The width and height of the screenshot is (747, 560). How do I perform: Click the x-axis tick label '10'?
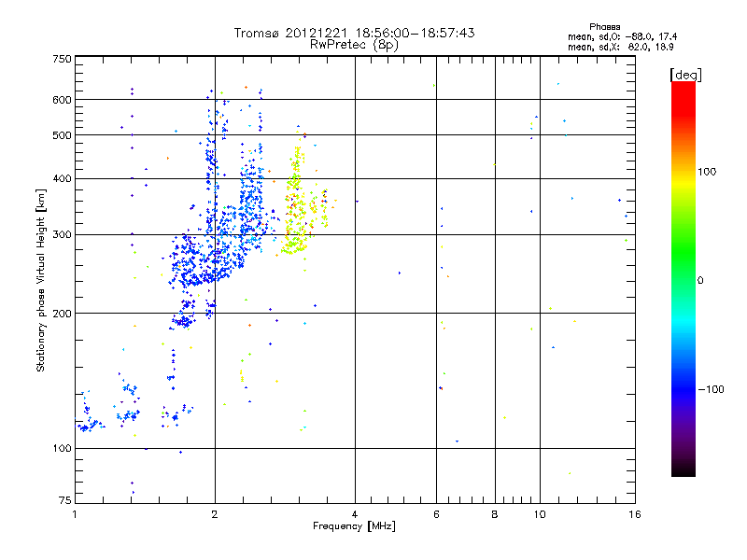coord(540,514)
